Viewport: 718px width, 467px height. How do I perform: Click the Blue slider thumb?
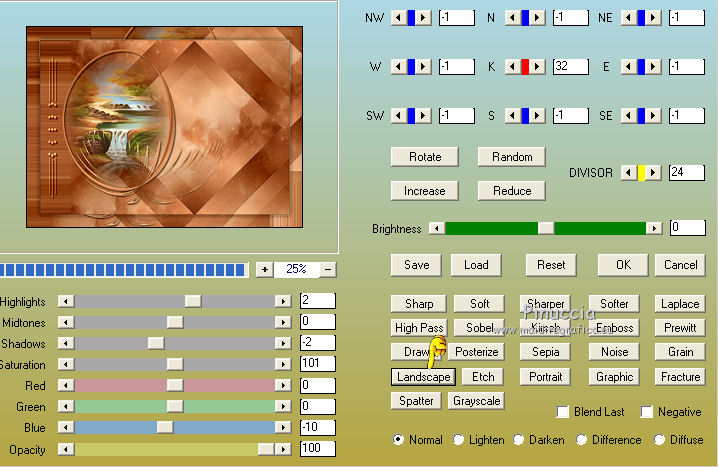[x=165, y=428]
